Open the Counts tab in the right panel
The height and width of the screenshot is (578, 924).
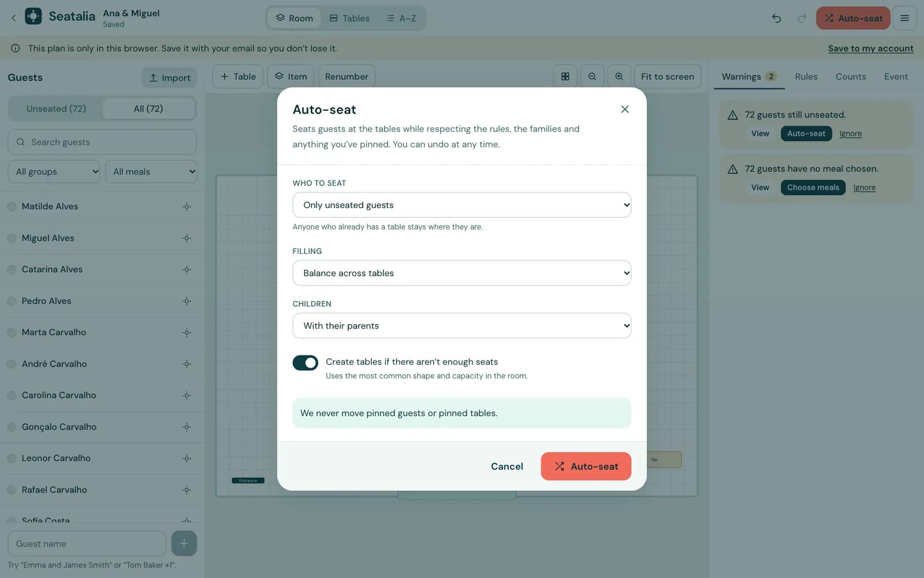pyautogui.click(x=851, y=76)
